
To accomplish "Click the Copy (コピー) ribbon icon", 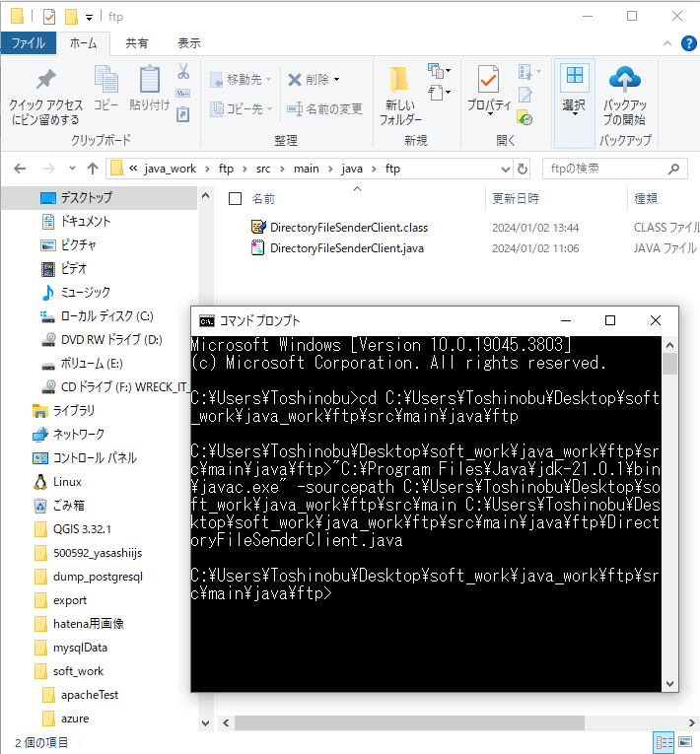I will (x=105, y=79).
